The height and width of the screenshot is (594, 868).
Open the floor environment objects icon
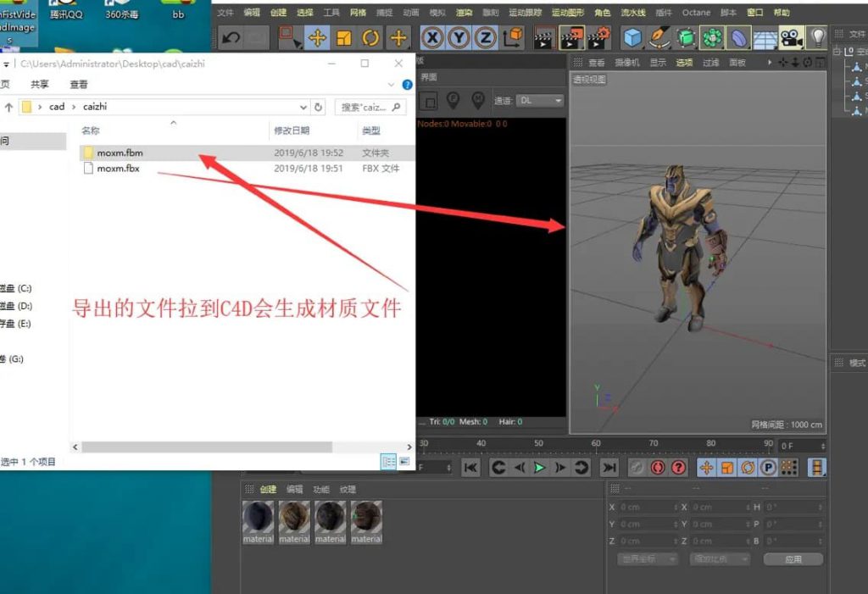pos(765,37)
